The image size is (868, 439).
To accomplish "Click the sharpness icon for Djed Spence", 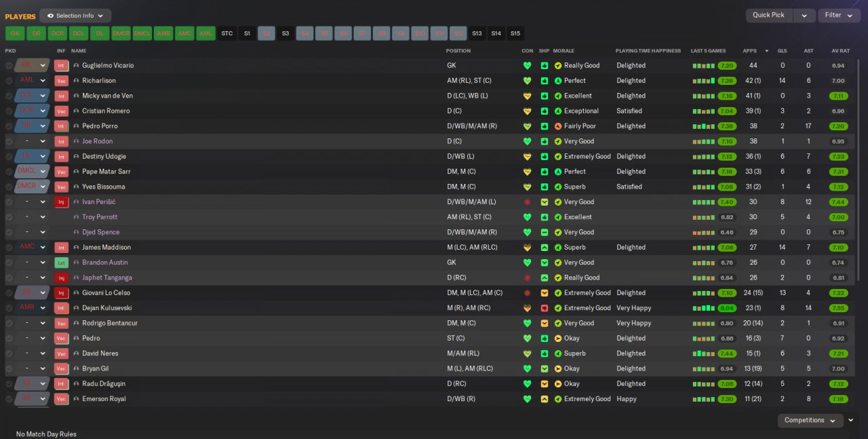I will click(x=544, y=232).
